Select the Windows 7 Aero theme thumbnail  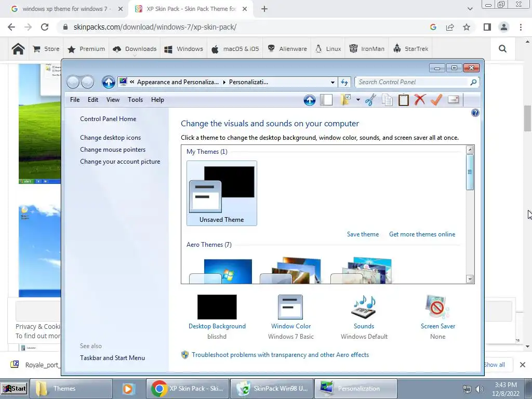point(221,271)
